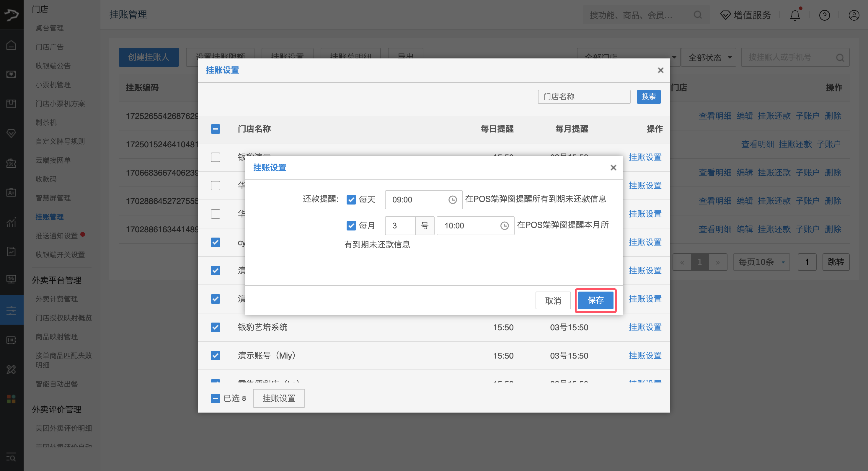Image resolution: width=868 pixels, height=471 pixels.
Task: Open the help question mark icon
Action: tap(824, 15)
